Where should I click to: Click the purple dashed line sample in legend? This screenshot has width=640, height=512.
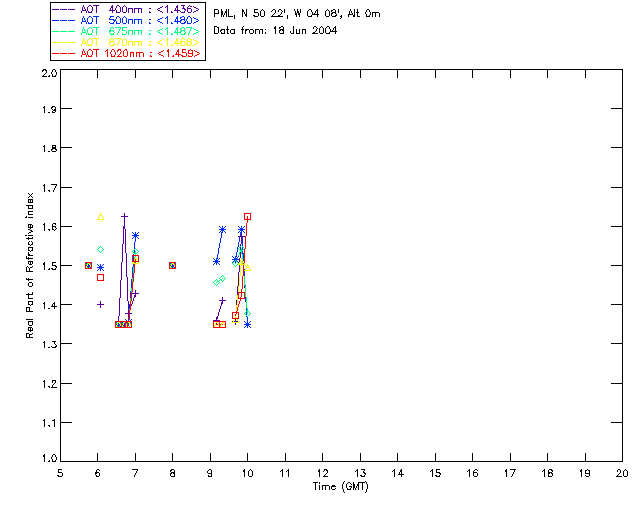(64, 9)
